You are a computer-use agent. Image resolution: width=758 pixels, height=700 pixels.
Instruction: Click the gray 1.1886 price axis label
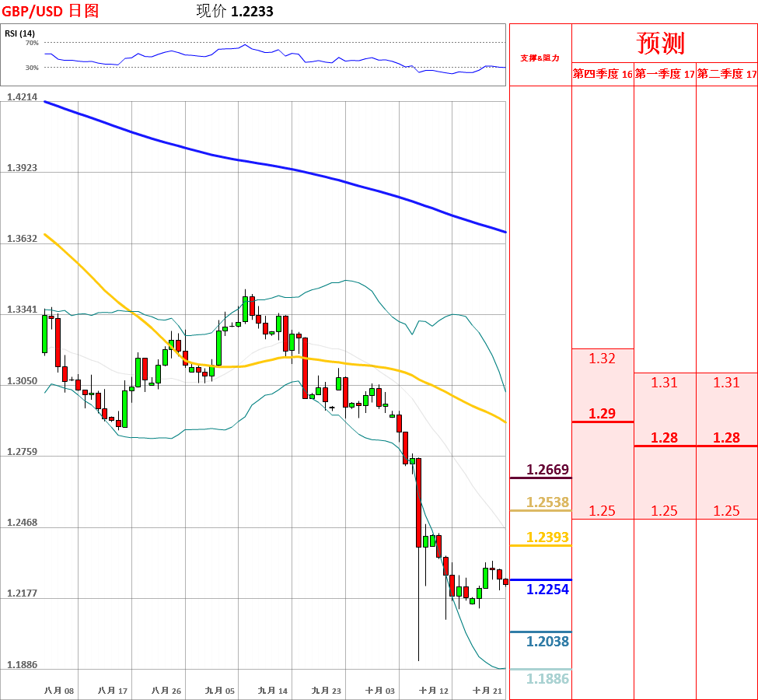tap(23, 665)
